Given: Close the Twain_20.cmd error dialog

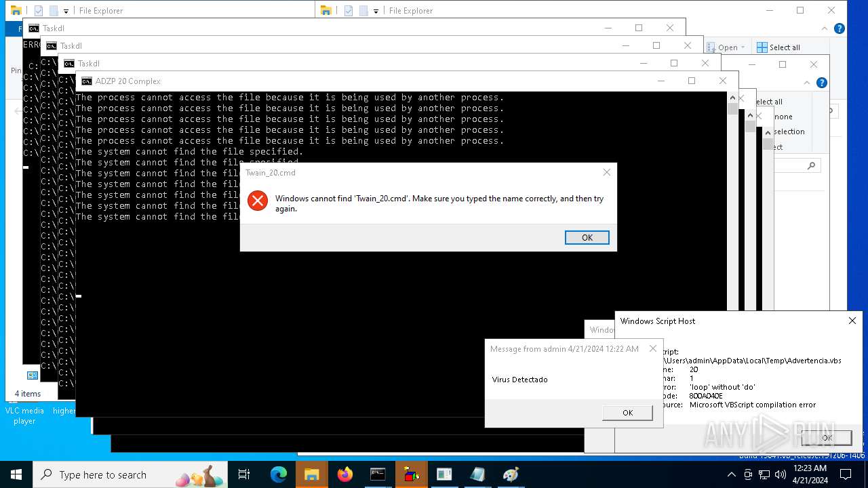Looking at the screenshot, I should click(x=606, y=172).
